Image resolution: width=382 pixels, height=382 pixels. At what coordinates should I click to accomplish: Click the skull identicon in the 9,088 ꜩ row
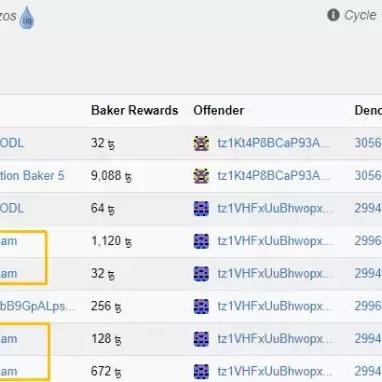(x=201, y=176)
